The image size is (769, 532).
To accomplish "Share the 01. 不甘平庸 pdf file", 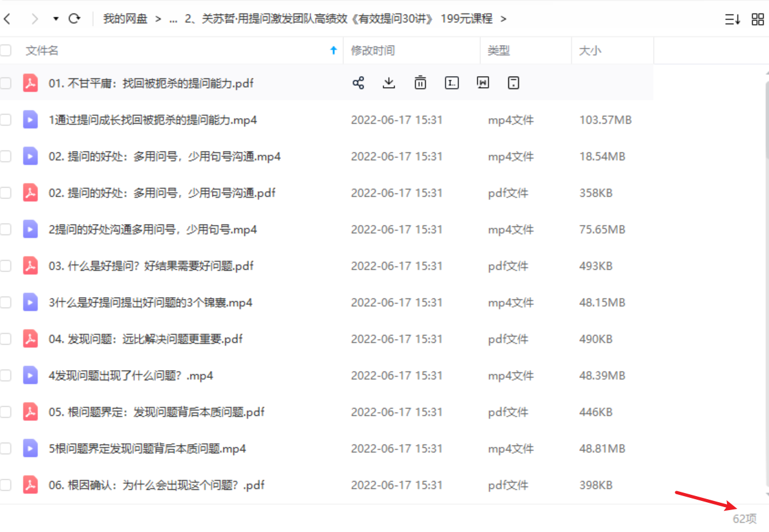I will 359,83.
